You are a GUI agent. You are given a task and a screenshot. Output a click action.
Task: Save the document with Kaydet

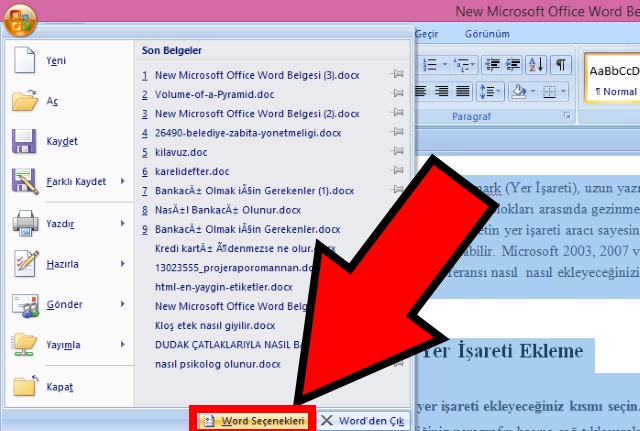(x=69, y=141)
